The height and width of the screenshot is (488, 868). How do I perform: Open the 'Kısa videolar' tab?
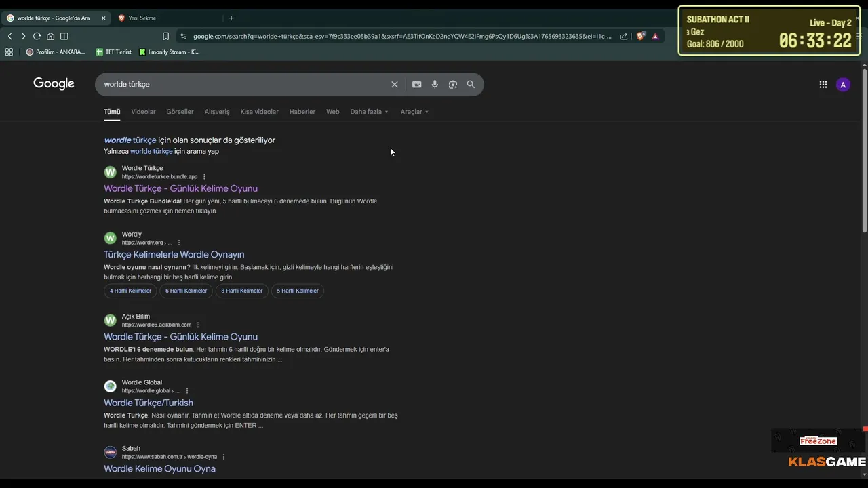click(x=259, y=111)
